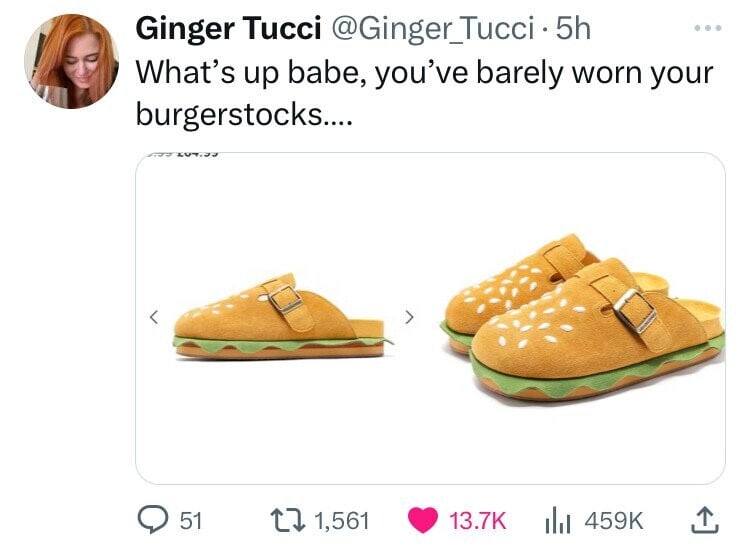
Task: Click the 1,561 retweets count
Action: coord(342,520)
